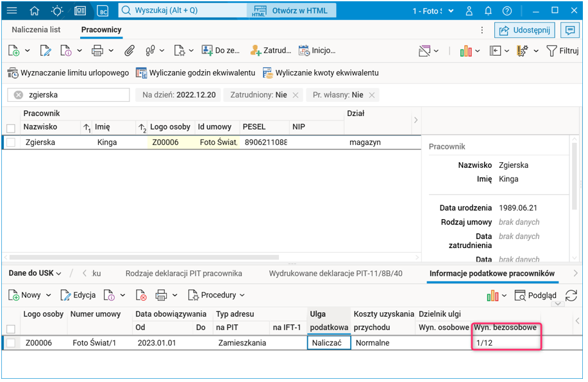Select the Pracownicy tab
The width and height of the screenshot is (588, 382).
tap(101, 30)
